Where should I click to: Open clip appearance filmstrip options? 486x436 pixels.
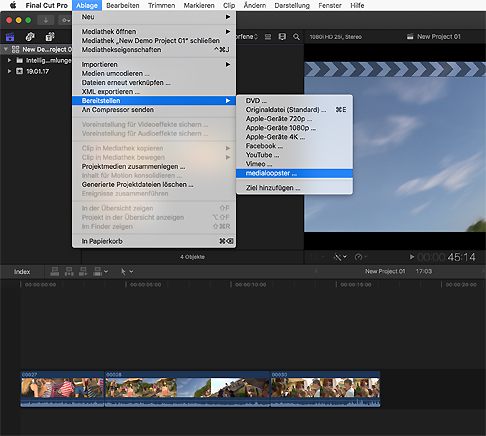(282, 37)
